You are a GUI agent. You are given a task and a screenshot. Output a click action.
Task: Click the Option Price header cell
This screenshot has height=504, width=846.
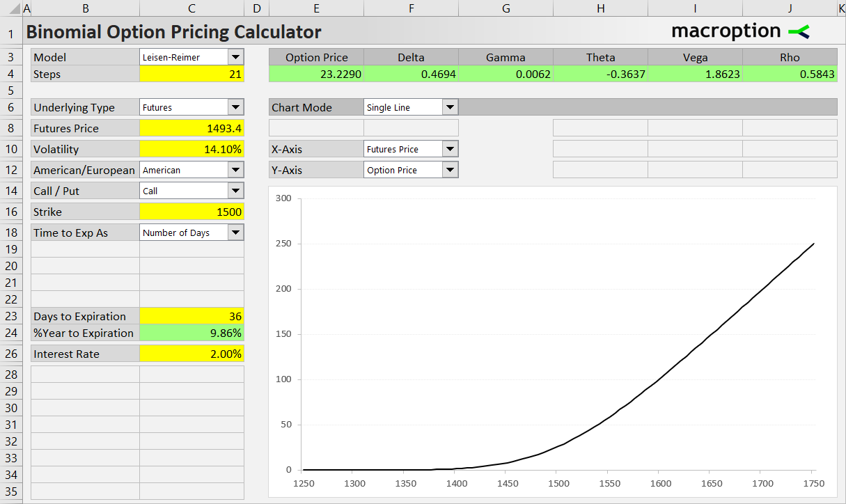(x=316, y=57)
